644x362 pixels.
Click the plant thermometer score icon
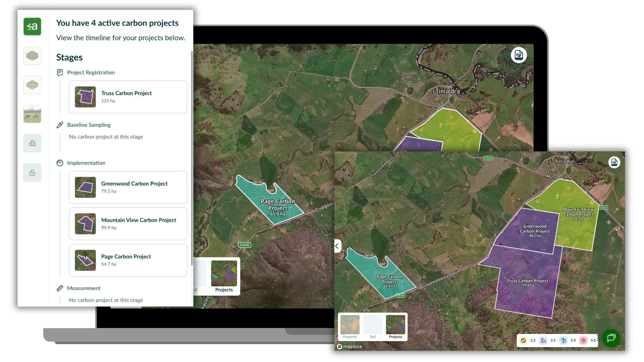[x=543, y=340]
